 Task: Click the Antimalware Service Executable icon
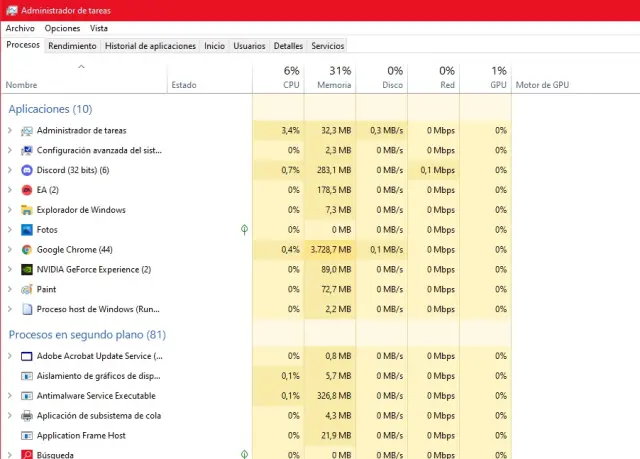coord(27,396)
